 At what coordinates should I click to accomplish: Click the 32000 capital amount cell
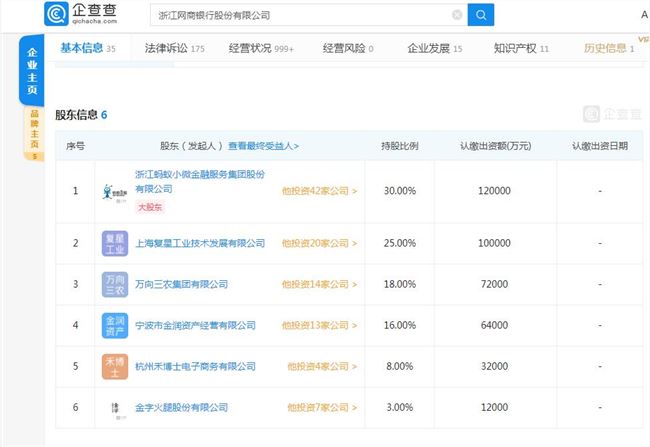point(494,367)
